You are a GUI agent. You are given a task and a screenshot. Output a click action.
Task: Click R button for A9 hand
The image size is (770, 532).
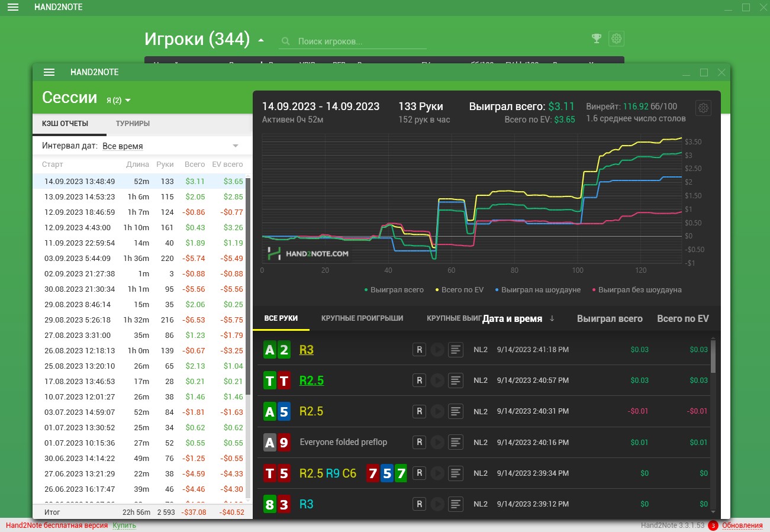pyautogui.click(x=419, y=442)
